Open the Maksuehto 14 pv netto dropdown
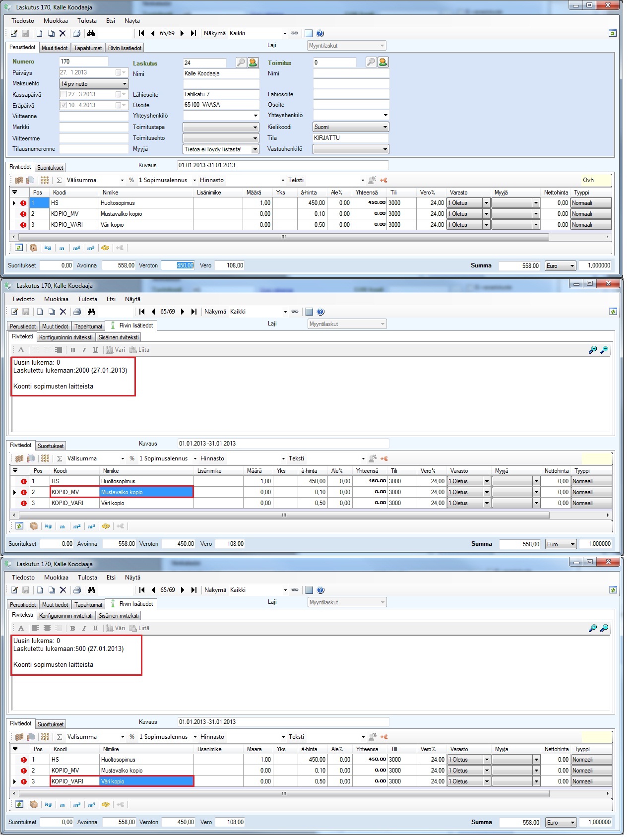Image resolution: width=636 pixels, height=840 pixels. (x=125, y=84)
